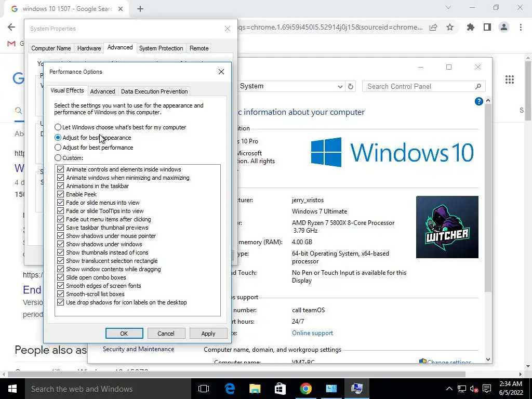The height and width of the screenshot is (399, 532).
Task: Click Apply in Performance Options
Action: [208, 334]
